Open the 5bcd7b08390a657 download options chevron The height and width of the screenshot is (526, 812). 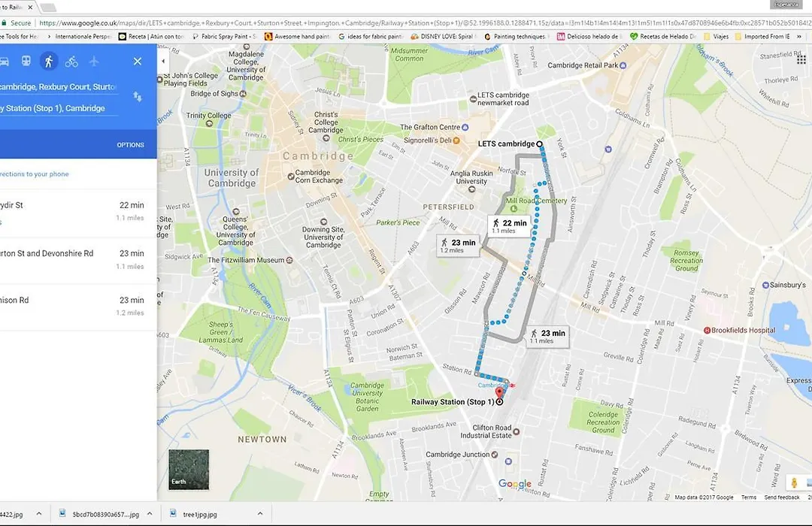(150, 513)
